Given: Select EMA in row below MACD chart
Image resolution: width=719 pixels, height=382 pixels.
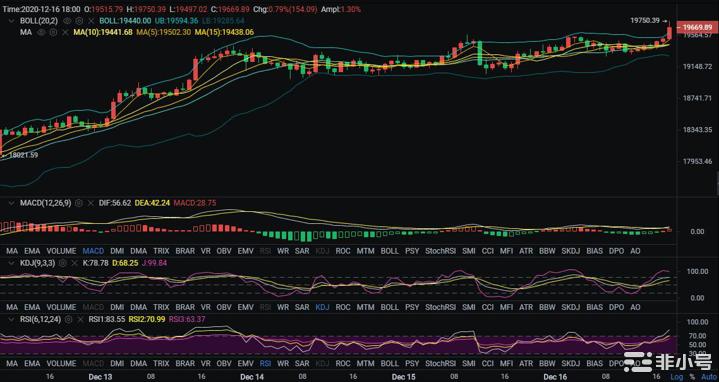Looking at the screenshot, I should click(x=32, y=251).
